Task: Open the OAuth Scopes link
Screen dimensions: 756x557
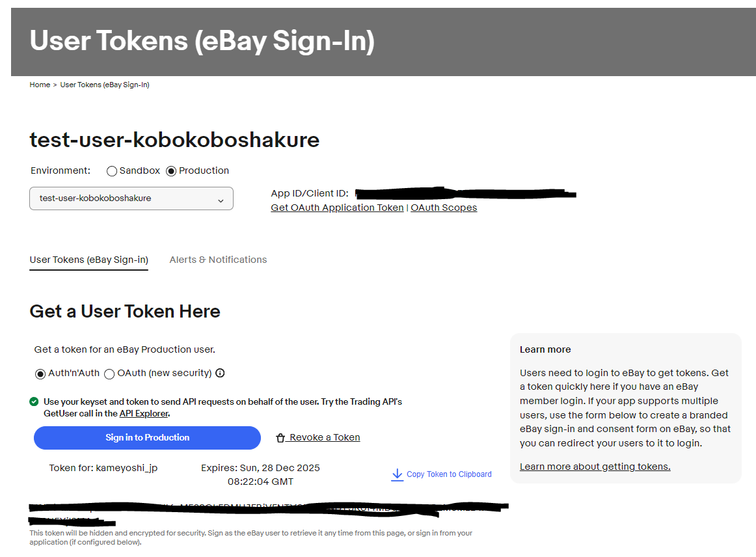Action: [444, 208]
